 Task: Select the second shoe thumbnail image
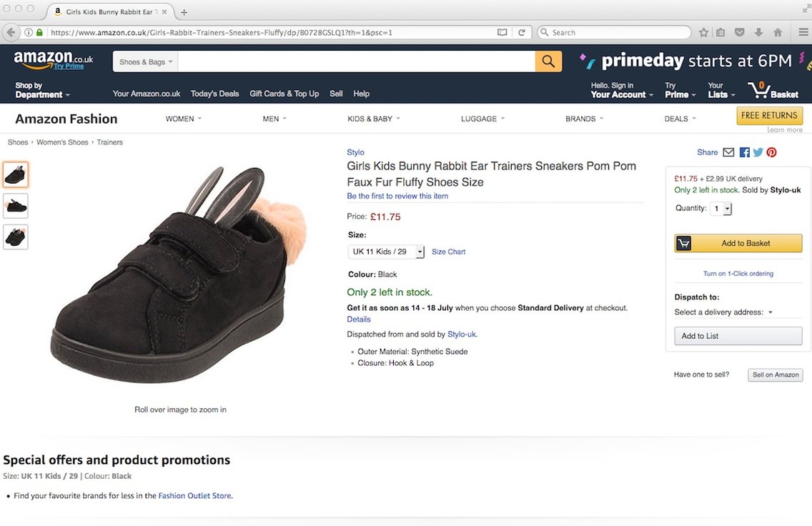point(16,206)
